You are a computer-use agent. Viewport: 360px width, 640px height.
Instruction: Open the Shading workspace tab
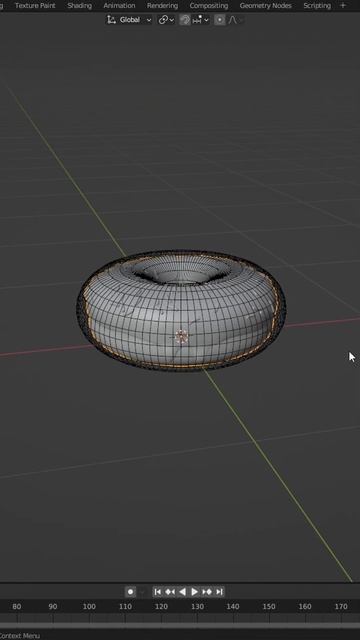(x=79, y=6)
